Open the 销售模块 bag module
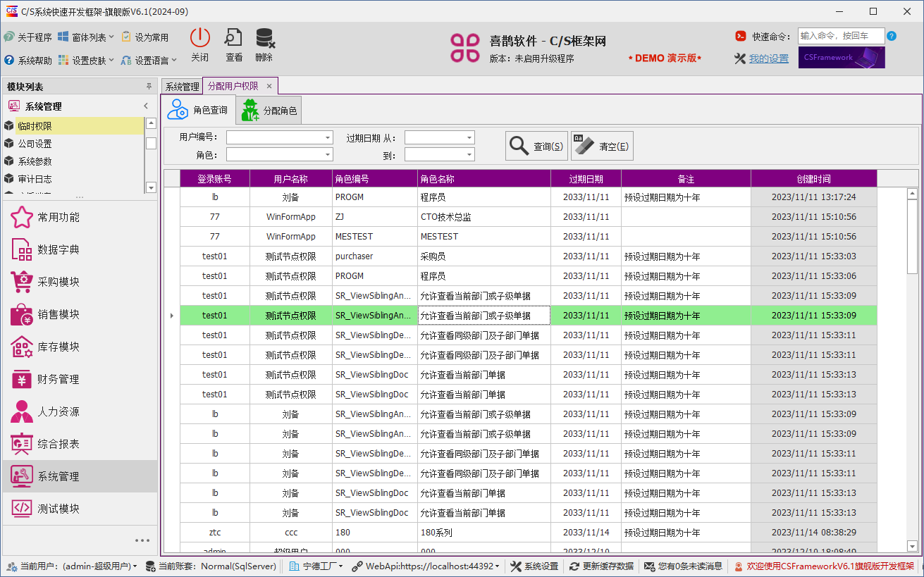The width and height of the screenshot is (924, 577). [80, 314]
